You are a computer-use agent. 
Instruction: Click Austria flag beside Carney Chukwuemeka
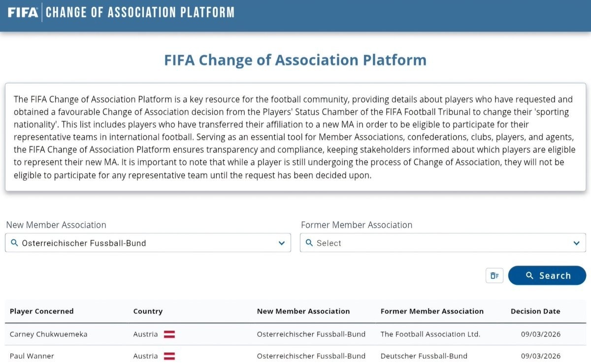pos(169,334)
